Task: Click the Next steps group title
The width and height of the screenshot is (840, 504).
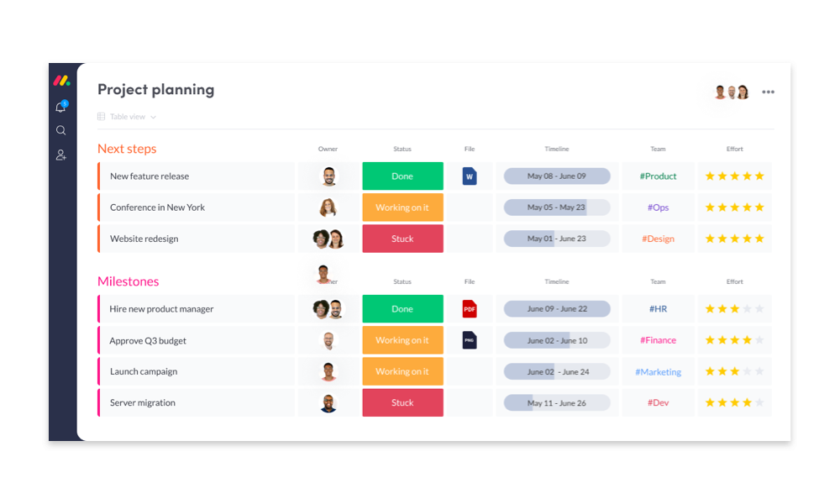Action: tap(127, 149)
